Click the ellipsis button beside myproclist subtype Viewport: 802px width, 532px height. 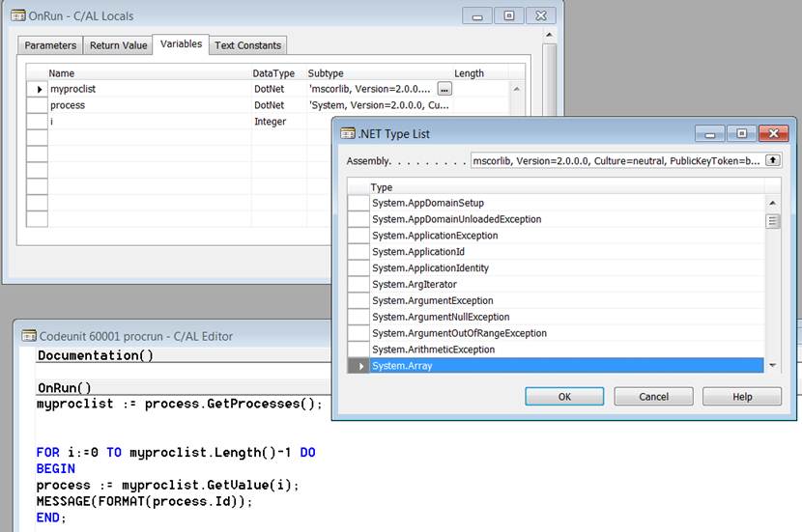point(444,89)
